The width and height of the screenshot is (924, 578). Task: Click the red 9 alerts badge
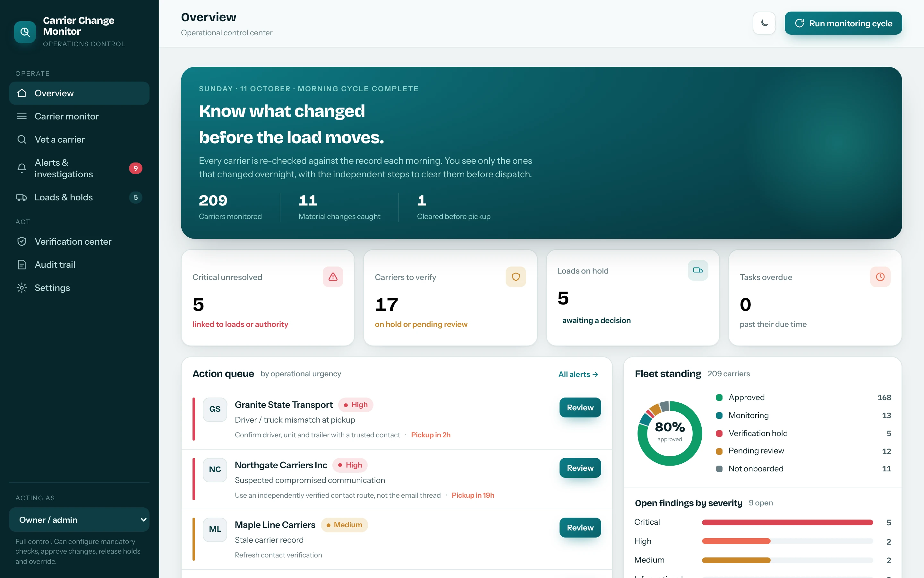(135, 168)
